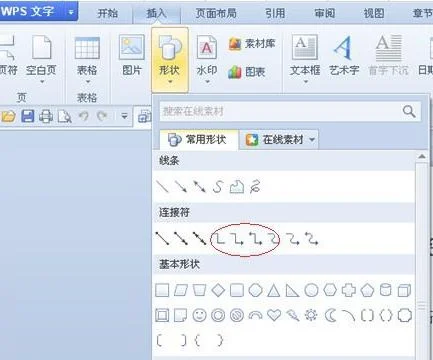Insert the Trapezoid basic shape

(199, 290)
